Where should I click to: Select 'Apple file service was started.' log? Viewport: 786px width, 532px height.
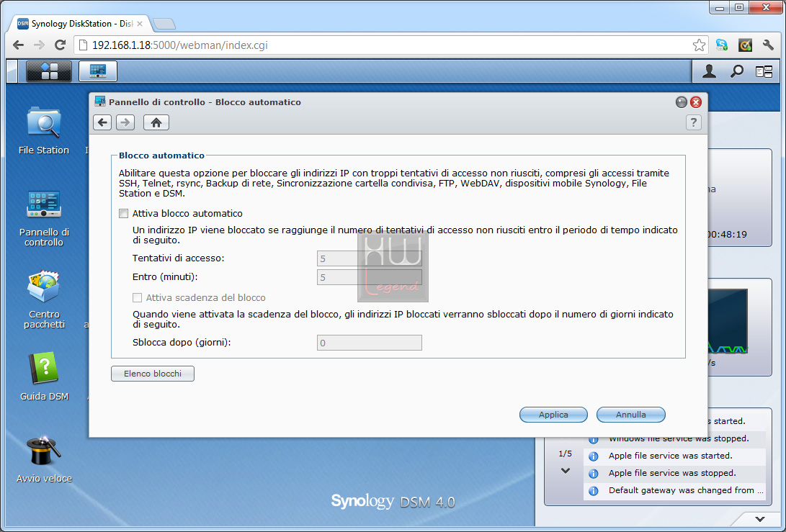(x=675, y=456)
